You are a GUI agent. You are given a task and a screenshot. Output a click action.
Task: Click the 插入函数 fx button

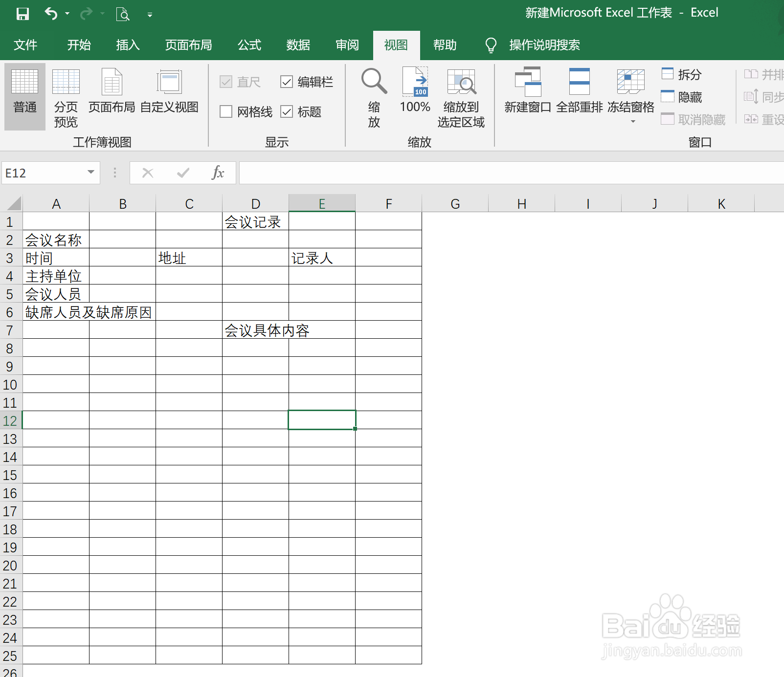(218, 173)
